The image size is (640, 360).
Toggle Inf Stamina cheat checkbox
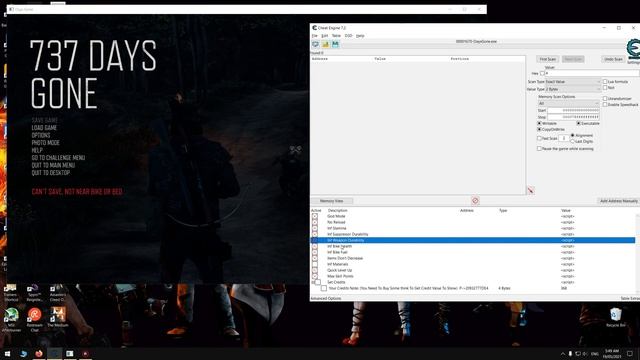click(315, 229)
